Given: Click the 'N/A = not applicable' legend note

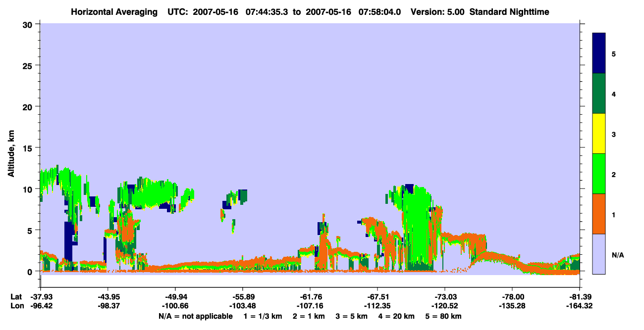Looking at the screenshot, I should pyautogui.click(x=196, y=316).
